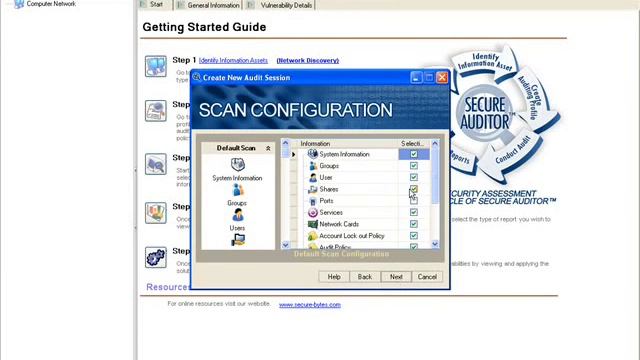Click the Services row icon in Information list
This screenshot has height=360, width=640.
pyautogui.click(x=313, y=212)
